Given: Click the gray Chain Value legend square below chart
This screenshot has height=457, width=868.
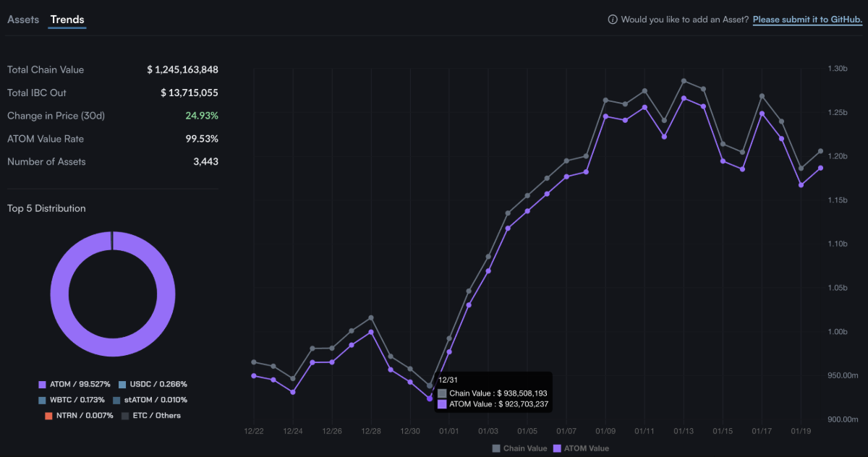Looking at the screenshot, I should 496,448.
